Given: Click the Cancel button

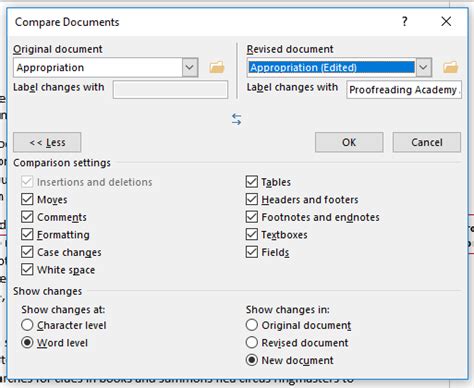Looking at the screenshot, I should pyautogui.click(x=427, y=142).
